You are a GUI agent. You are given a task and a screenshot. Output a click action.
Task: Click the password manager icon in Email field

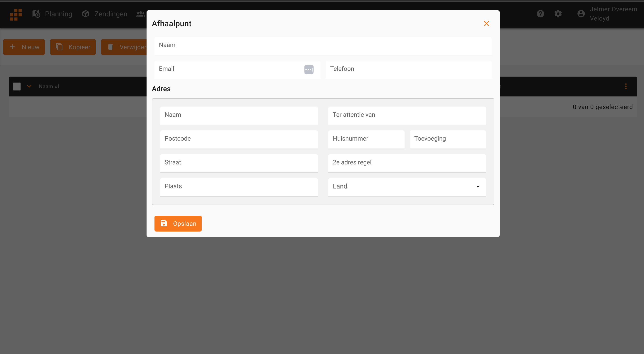coord(309,70)
